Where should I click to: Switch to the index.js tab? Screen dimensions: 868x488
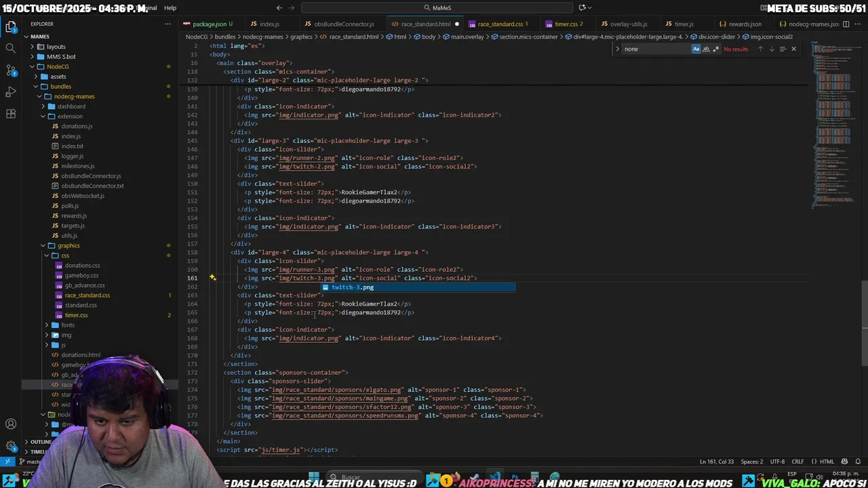pyautogui.click(x=269, y=24)
